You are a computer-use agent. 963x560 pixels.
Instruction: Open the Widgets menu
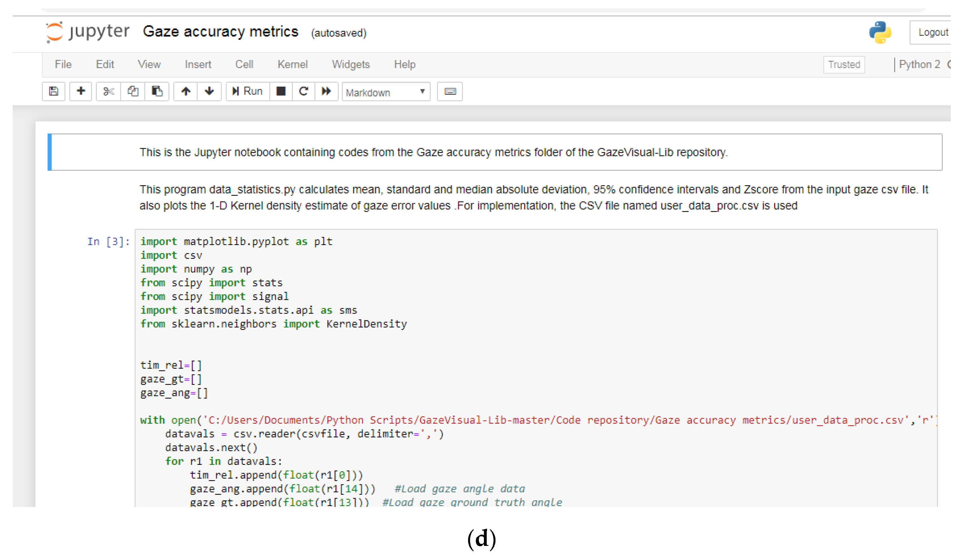coord(351,64)
